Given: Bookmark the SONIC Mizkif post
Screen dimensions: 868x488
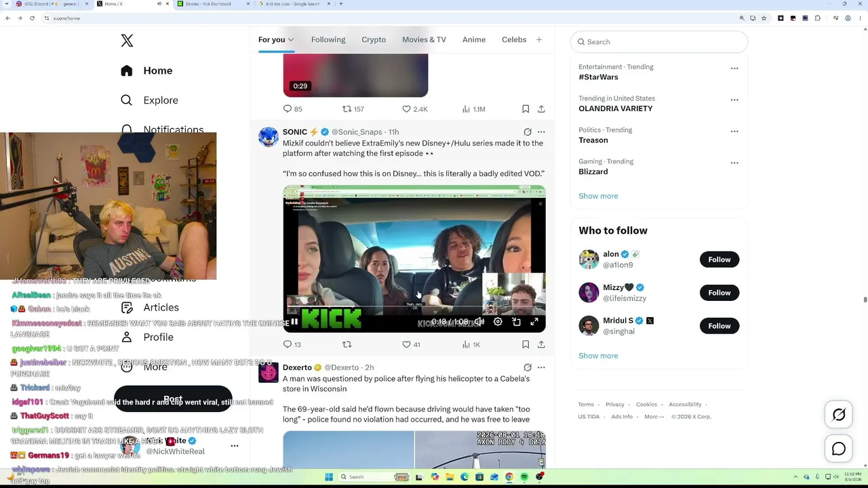Looking at the screenshot, I should 526,344.
